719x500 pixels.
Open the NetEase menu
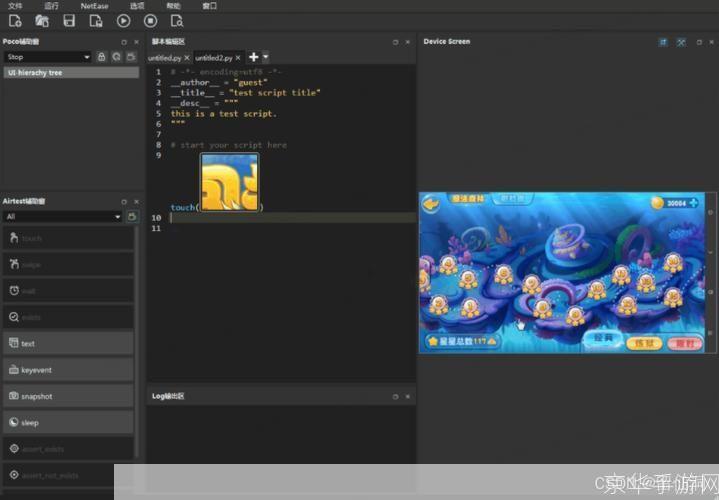tap(94, 6)
